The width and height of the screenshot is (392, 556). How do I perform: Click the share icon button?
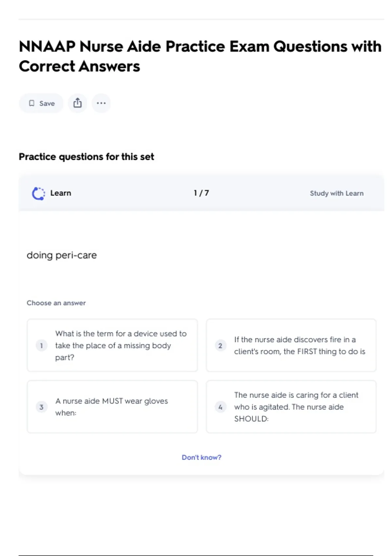[x=77, y=103]
